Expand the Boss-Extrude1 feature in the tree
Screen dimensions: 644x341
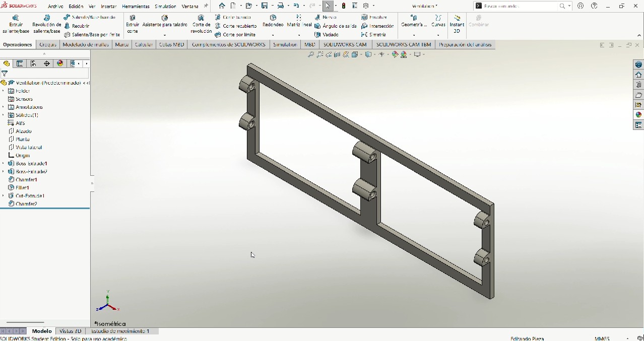(x=3, y=163)
